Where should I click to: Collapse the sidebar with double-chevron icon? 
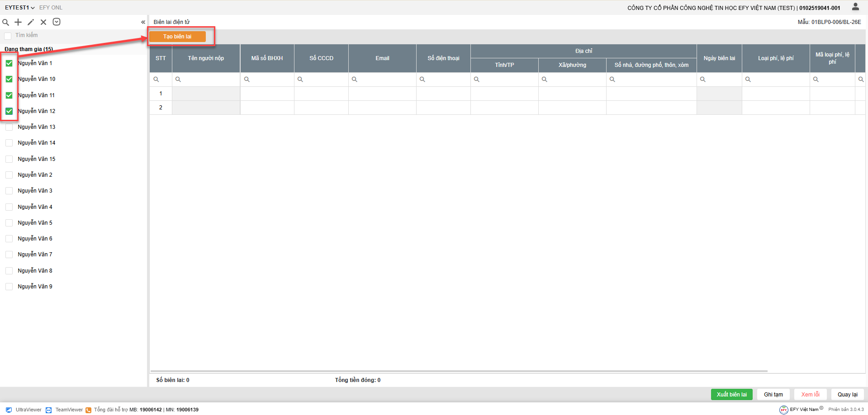pos(143,22)
